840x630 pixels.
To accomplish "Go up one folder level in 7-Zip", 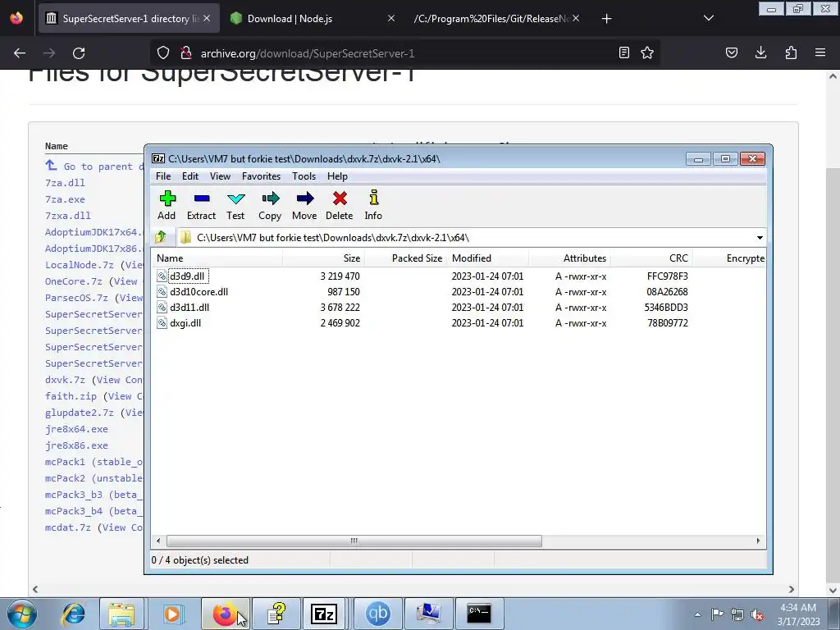I will click(x=161, y=237).
